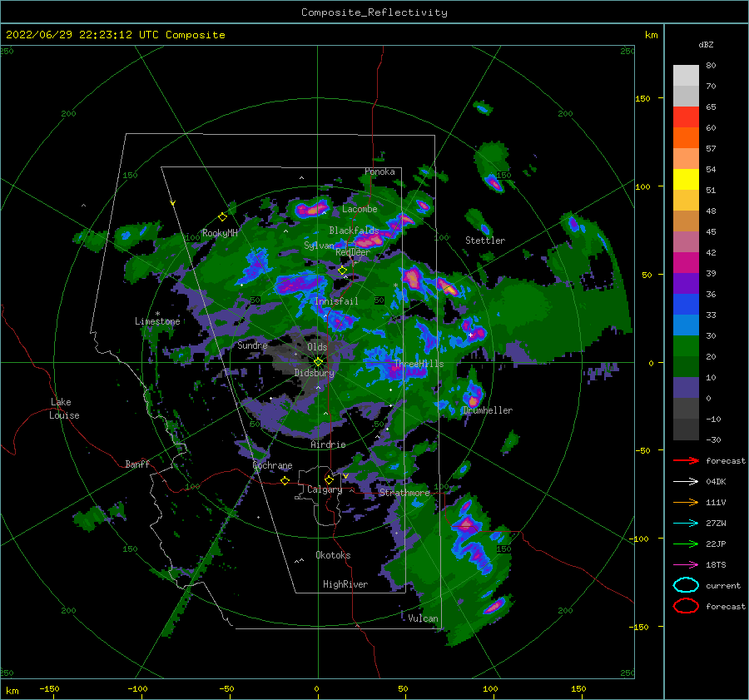The width and height of the screenshot is (749, 700).
Task: Click the yellow diamond marker below Cochrane
Action: 285,481
